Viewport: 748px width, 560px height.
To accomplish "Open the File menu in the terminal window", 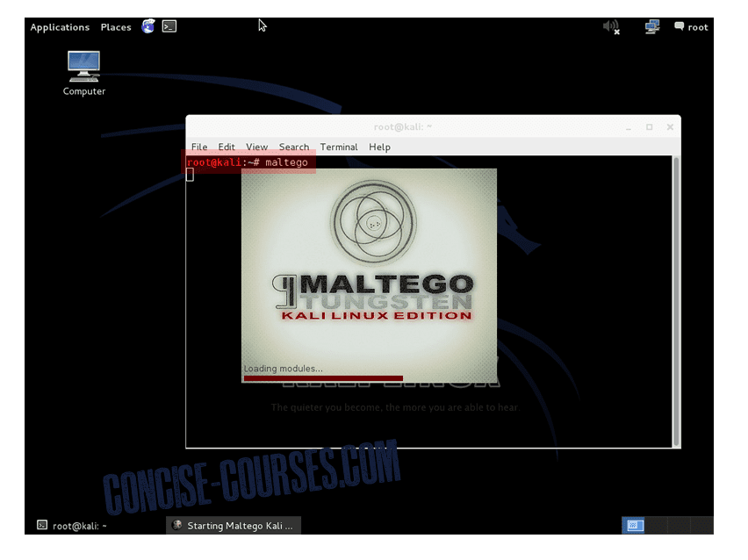I will pos(198,147).
